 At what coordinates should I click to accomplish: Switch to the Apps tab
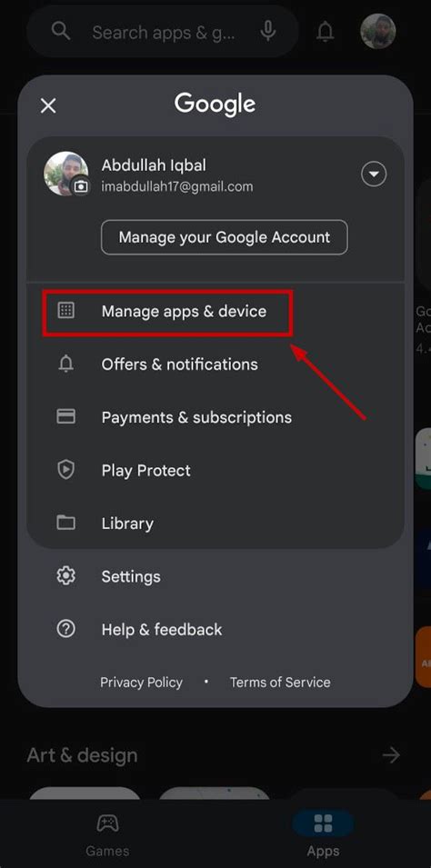pos(323,834)
